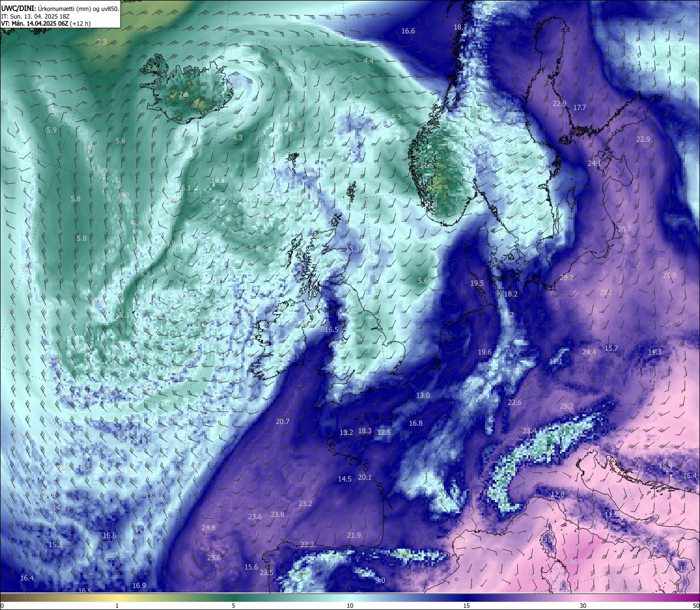Click the 16.9 value near bottom edge
This screenshot has width=700, height=610.
[139, 585]
